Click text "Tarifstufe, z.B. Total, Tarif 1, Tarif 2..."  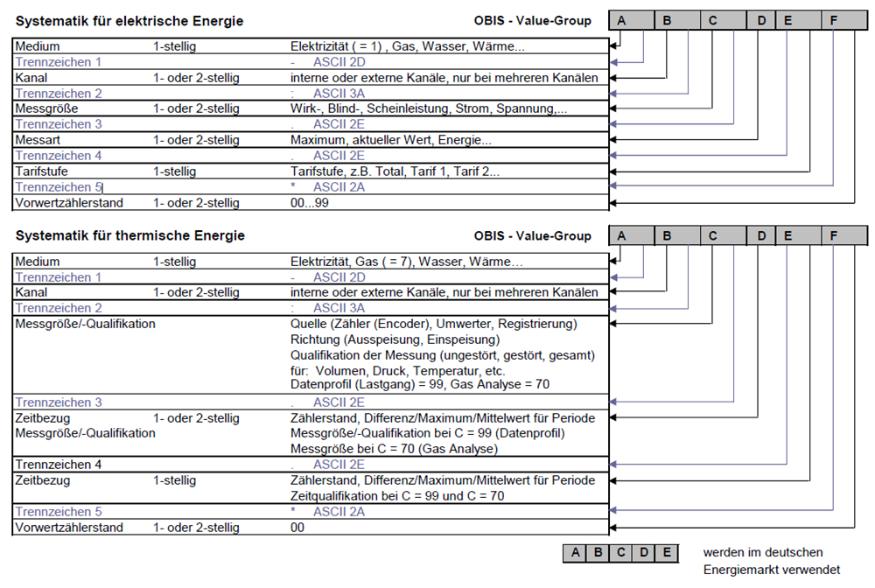395,171
